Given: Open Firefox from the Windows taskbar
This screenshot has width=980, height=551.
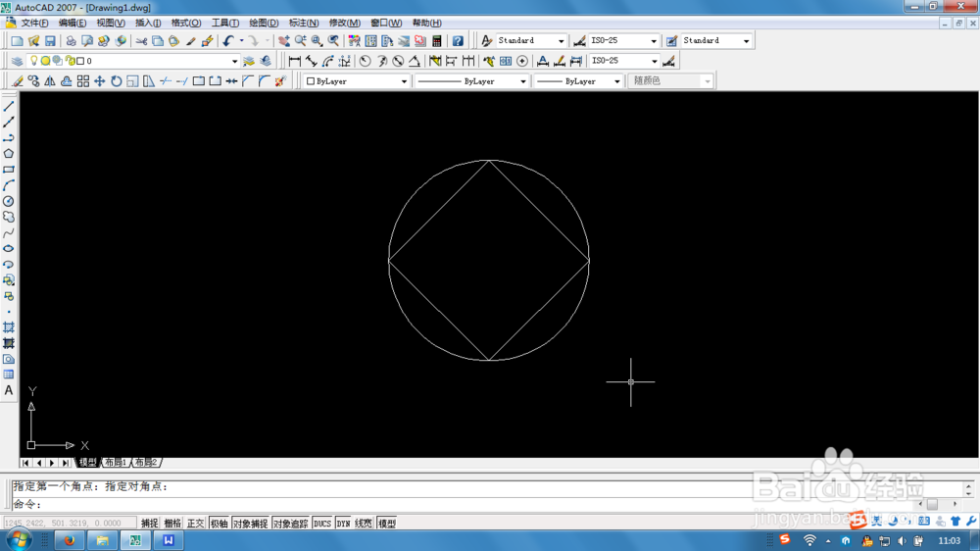Looking at the screenshot, I should coord(70,540).
